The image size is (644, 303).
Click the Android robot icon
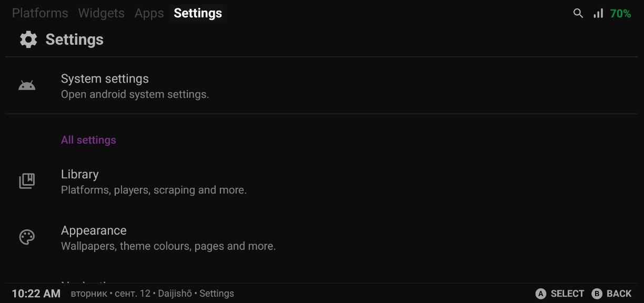tap(27, 86)
